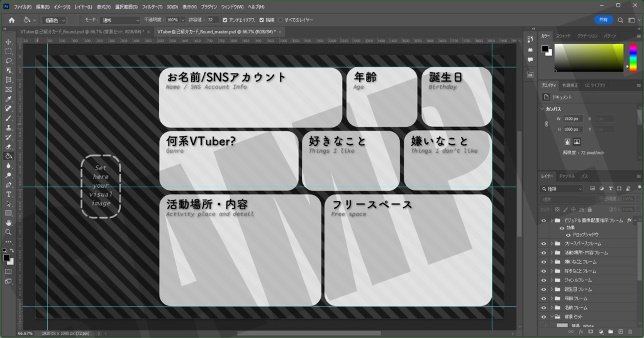Click the Delete layer trash icon

(x=630, y=332)
